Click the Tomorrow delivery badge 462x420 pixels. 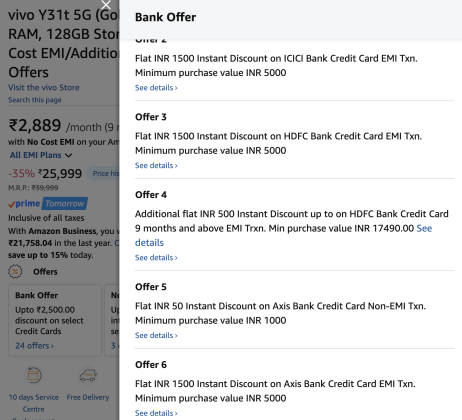[65, 203]
